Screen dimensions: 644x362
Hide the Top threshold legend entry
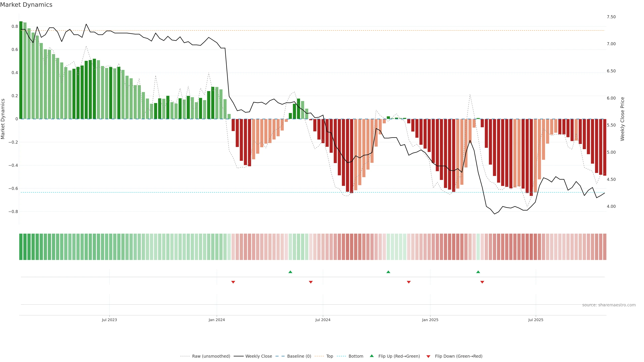(330, 356)
